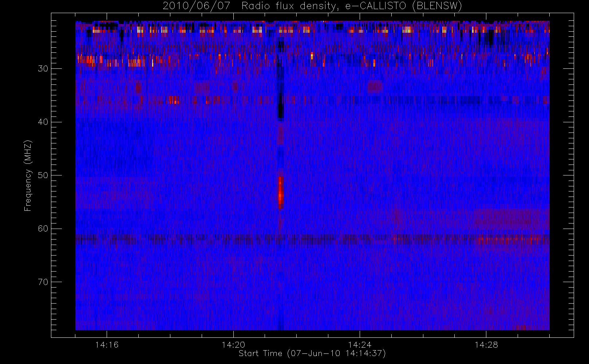The image size is (589, 364).
Task: Click the 70 MHz frequency tick label
Action: pyautogui.click(x=43, y=282)
